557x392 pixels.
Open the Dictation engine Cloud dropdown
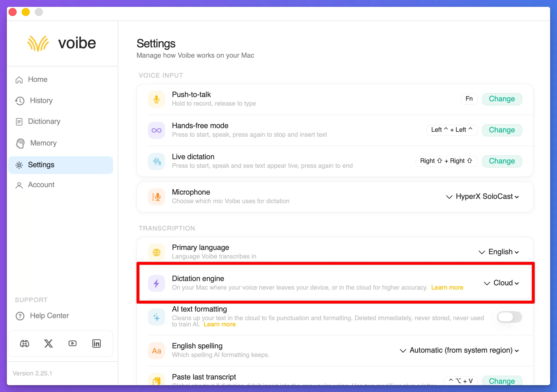point(502,283)
